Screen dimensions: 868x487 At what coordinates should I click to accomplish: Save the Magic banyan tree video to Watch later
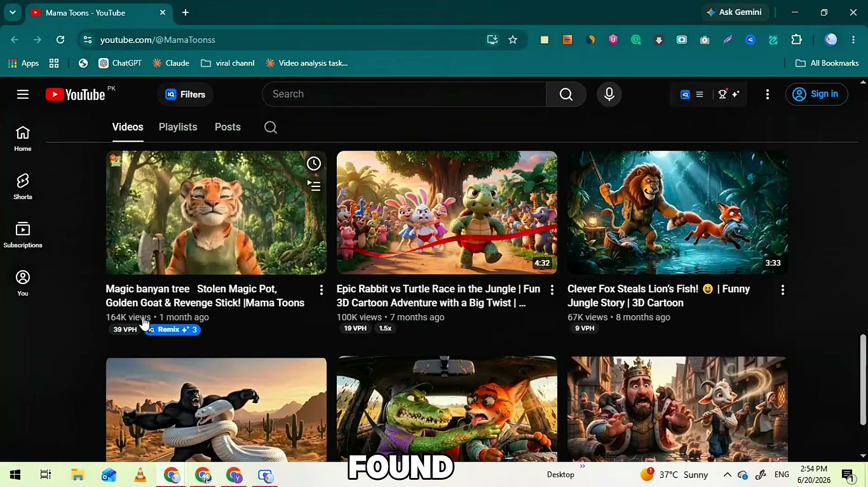314,164
